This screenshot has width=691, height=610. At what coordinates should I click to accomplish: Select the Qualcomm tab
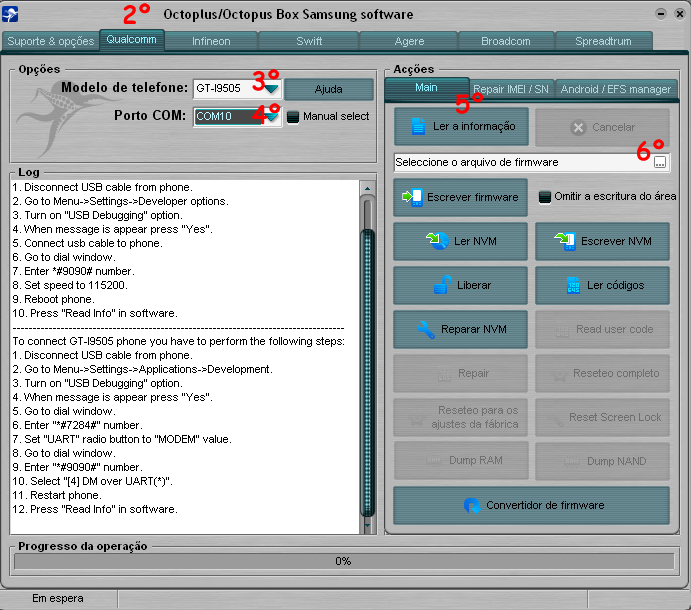pos(132,40)
